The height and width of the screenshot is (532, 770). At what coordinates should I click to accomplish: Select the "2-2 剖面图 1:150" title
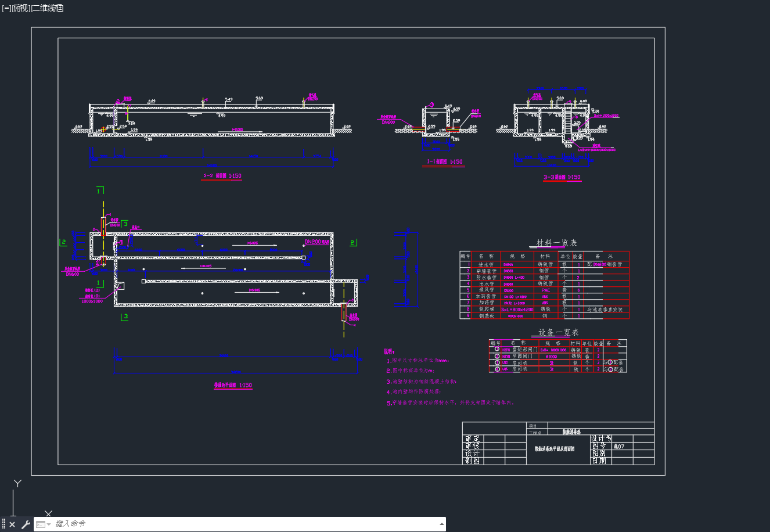point(222,176)
